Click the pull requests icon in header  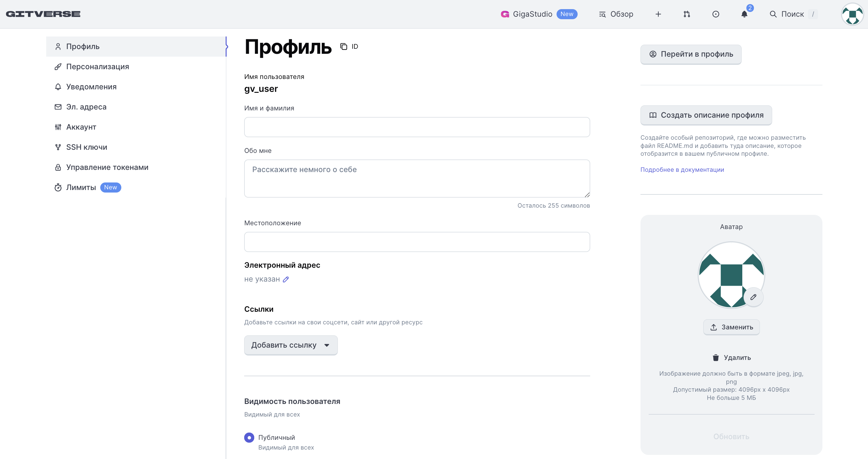tap(687, 14)
